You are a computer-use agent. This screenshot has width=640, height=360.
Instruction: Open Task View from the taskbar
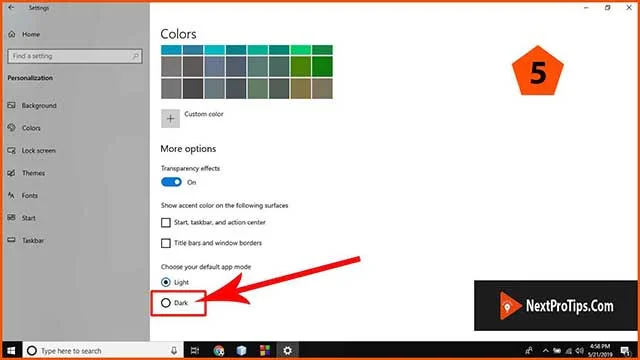tap(195, 351)
